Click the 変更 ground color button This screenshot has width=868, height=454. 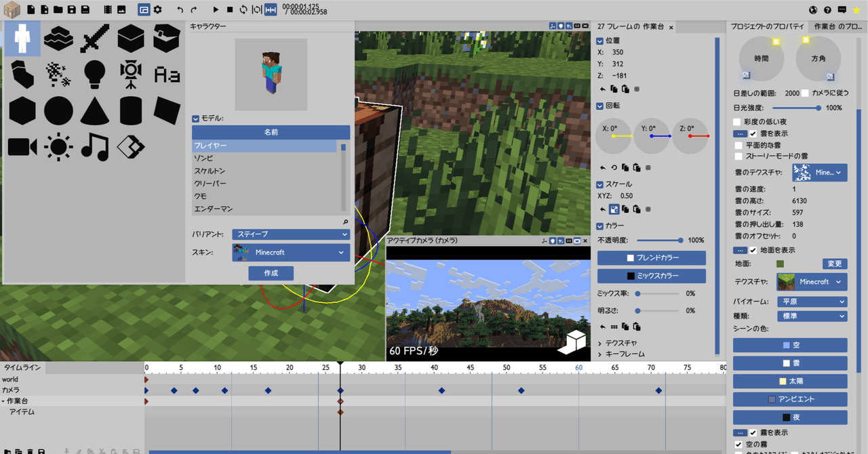[x=835, y=263]
